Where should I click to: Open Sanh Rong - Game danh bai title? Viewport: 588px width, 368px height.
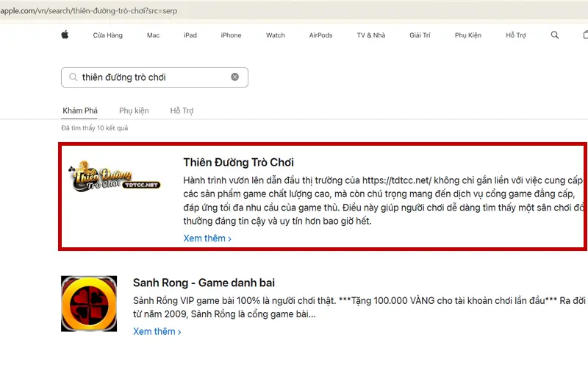[x=204, y=283]
